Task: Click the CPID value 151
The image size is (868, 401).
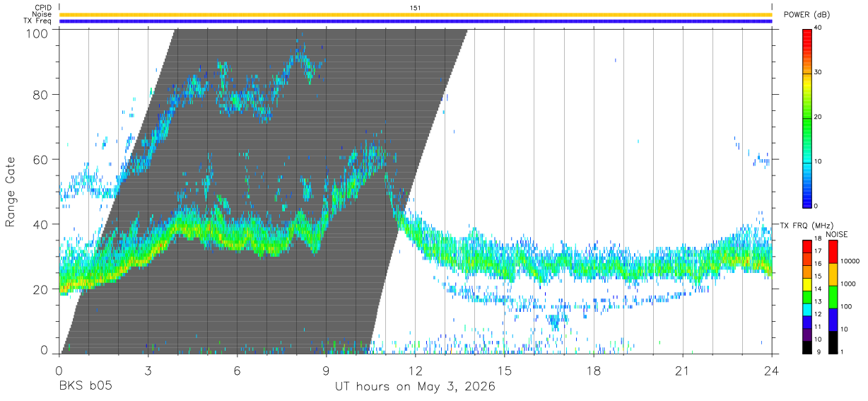Action: tap(416, 8)
